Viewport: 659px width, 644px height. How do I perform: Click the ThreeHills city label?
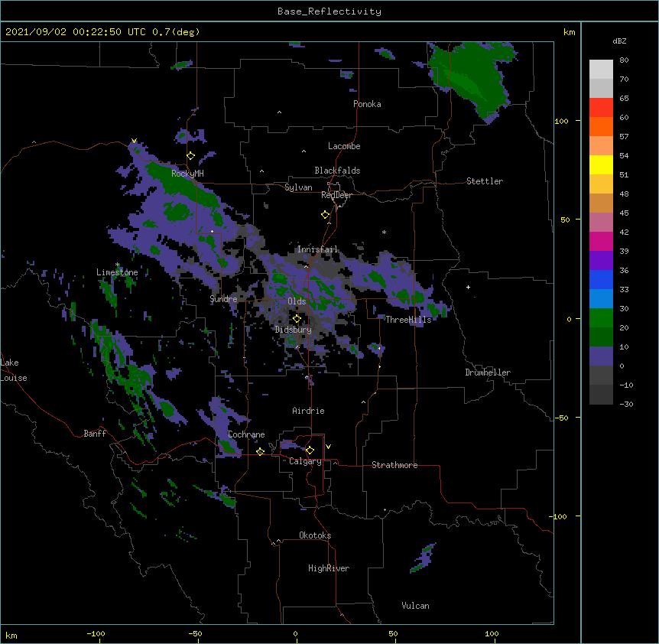point(408,320)
